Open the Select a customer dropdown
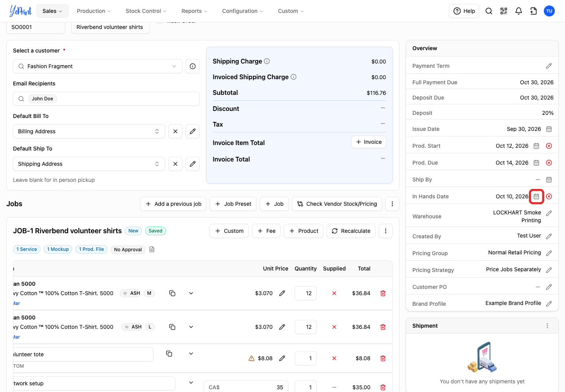The image size is (565, 392). tap(98, 66)
